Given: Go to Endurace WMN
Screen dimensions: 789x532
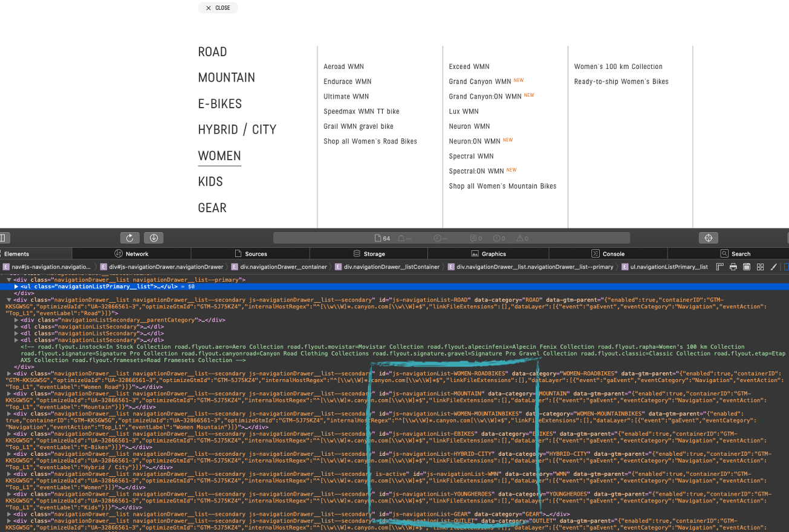Looking at the screenshot, I should [348, 82].
